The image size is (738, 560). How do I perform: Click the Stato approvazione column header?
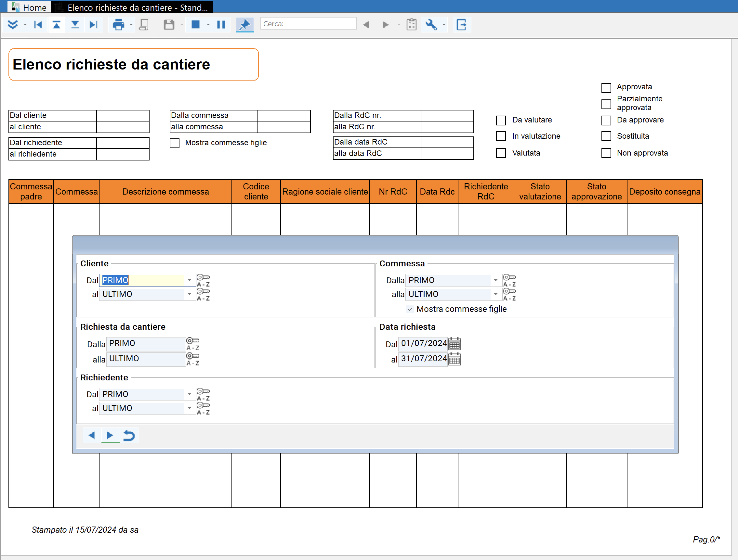[x=597, y=192]
